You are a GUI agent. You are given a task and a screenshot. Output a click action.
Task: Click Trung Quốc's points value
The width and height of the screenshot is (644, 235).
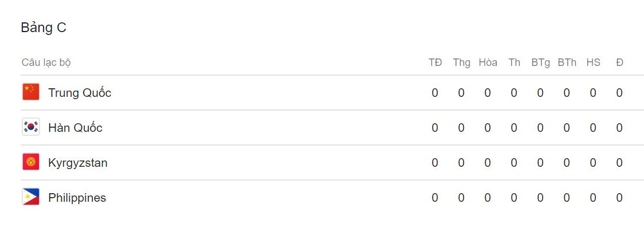(x=619, y=93)
